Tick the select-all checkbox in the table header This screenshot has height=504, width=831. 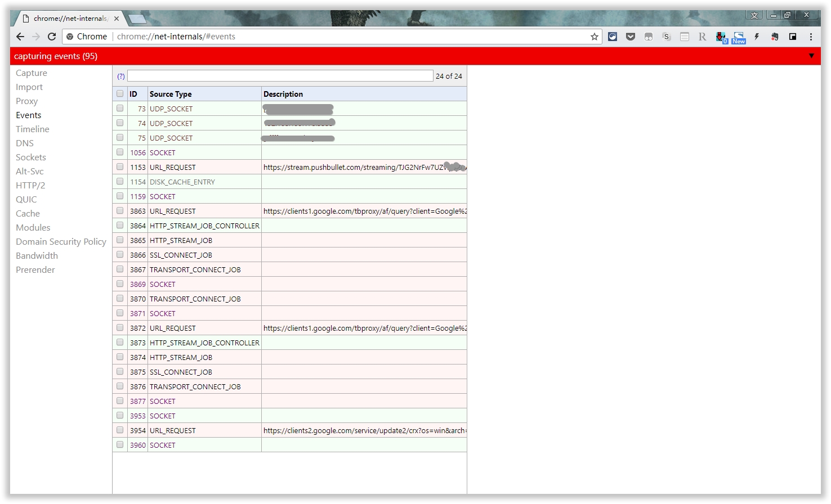[x=120, y=94]
